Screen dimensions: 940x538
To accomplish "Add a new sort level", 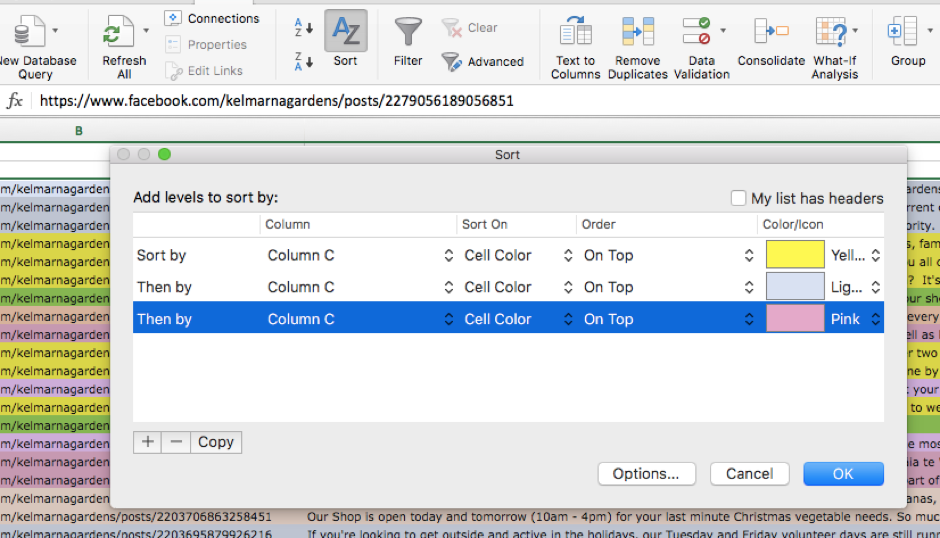I will click(x=147, y=442).
